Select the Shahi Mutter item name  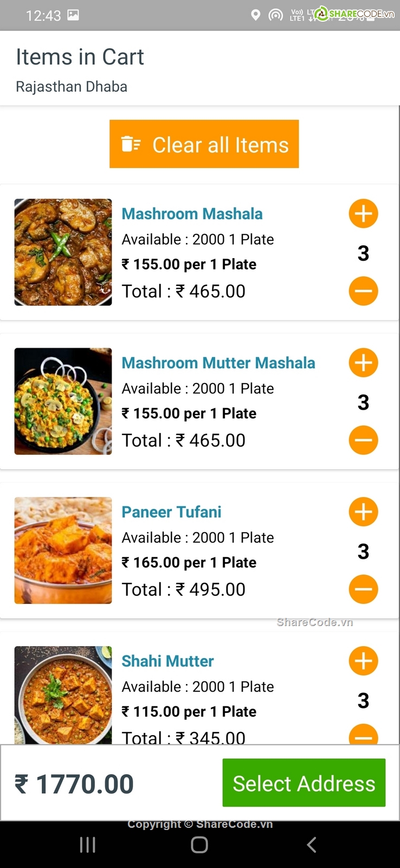coord(167,661)
